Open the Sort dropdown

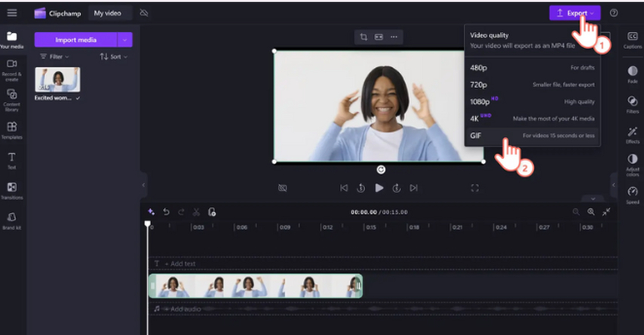[x=114, y=57]
